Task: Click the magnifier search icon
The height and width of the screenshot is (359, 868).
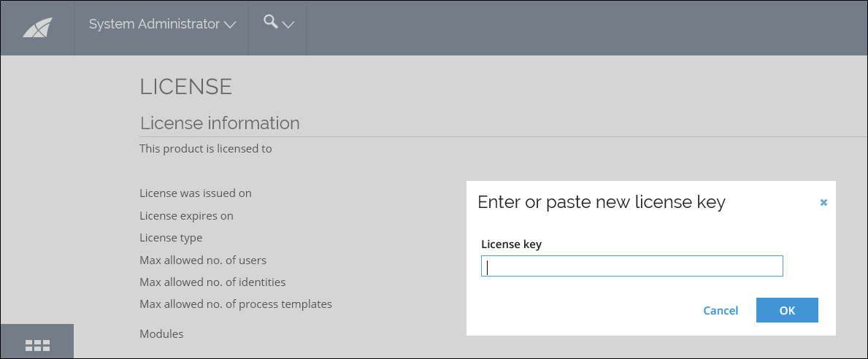Action: [x=271, y=22]
